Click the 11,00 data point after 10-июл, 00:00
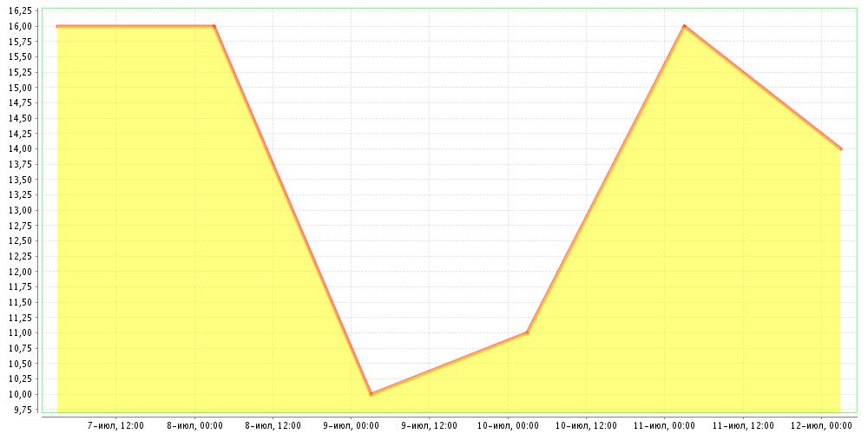The width and height of the screenshot is (868, 434). coord(528,332)
